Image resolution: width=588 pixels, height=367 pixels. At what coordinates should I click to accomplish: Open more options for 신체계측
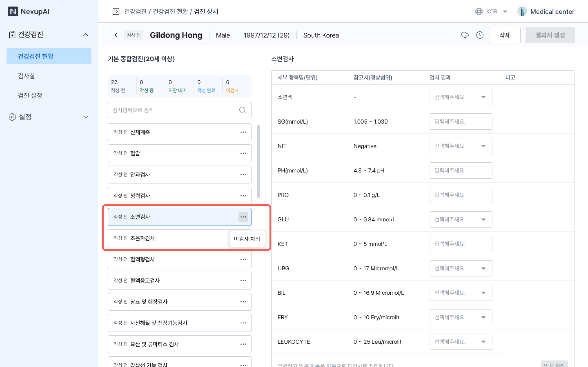(x=243, y=132)
